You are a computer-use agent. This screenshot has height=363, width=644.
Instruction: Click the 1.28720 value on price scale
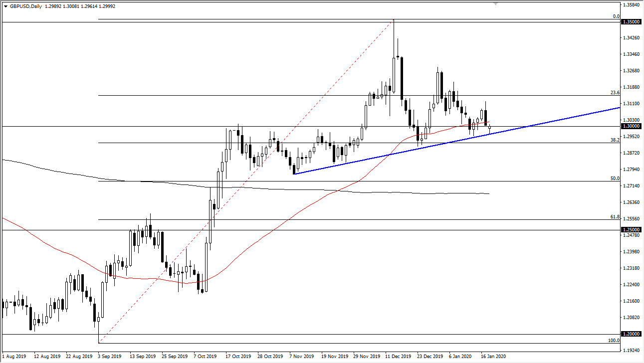pyautogui.click(x=631, y=153)
